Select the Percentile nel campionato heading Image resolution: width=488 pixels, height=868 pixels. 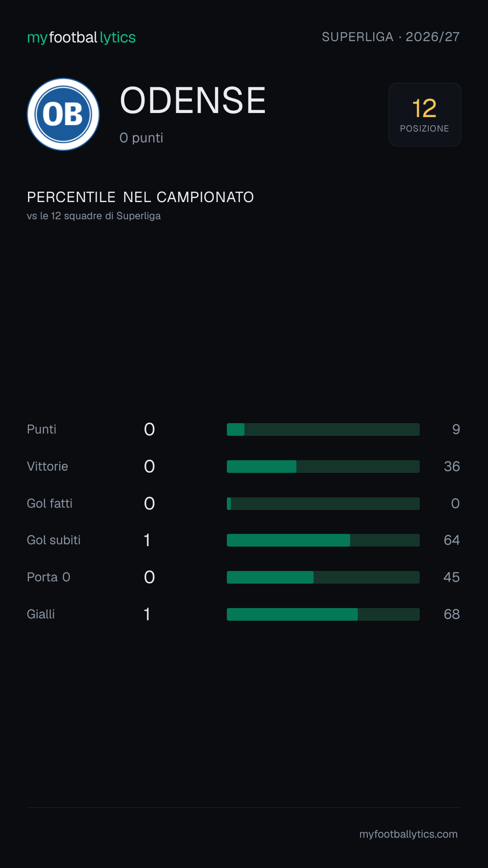click(x=141, y=197)
